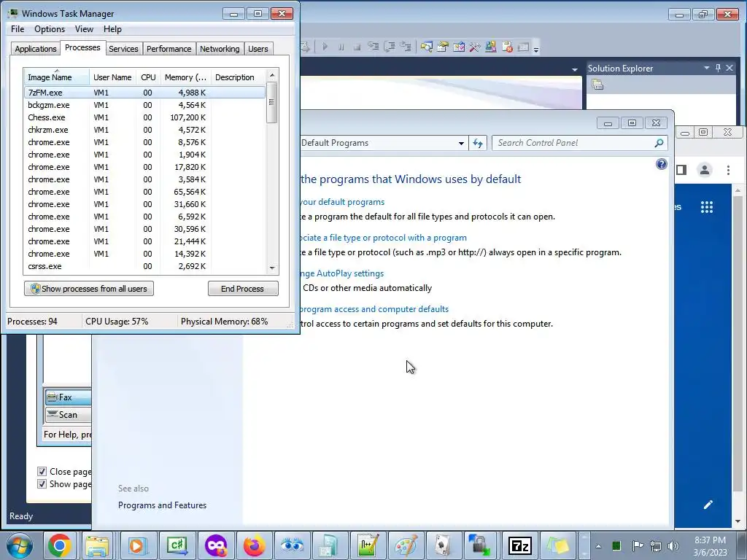The width and height of the screenshot is (747, 560).
Task: Click the Start Debugging play icon in Visual Studio
Action: [325, 47]
